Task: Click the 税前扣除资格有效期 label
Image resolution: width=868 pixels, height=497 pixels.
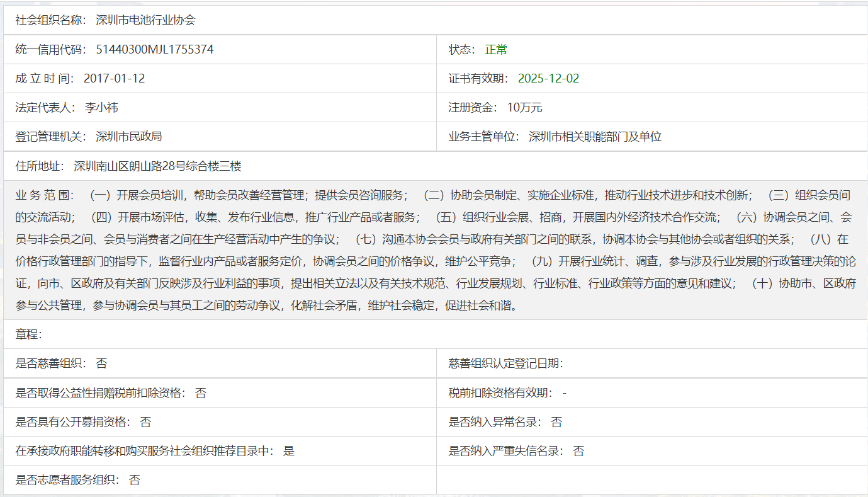Action: pyautogui.click(x=500, y=393)
